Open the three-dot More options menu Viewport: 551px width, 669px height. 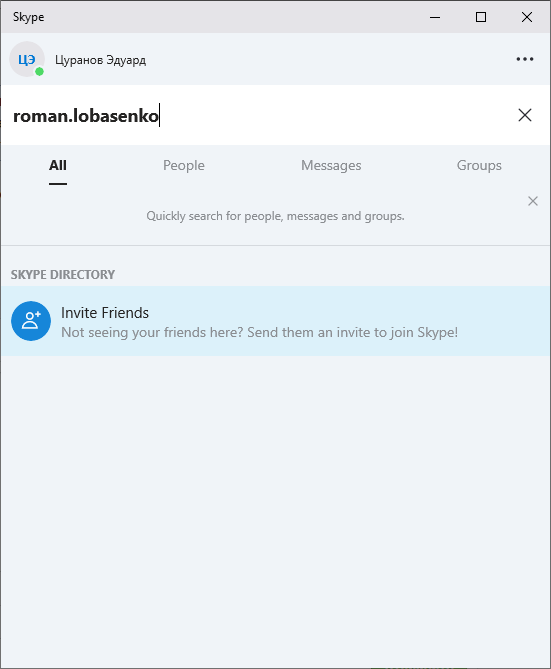[x=525, y=59]
